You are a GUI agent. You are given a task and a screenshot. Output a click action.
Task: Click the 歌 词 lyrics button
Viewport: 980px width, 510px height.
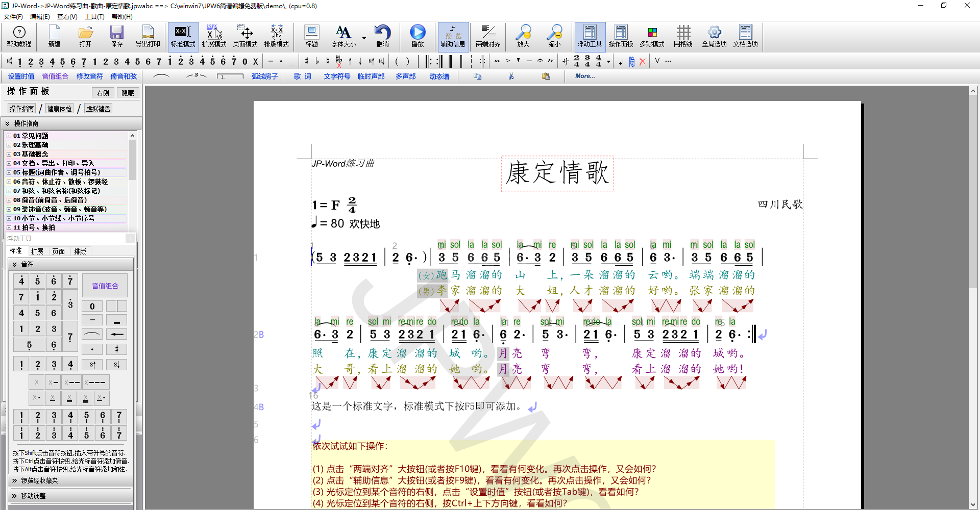pyautogui.click(x=303, y=76)
